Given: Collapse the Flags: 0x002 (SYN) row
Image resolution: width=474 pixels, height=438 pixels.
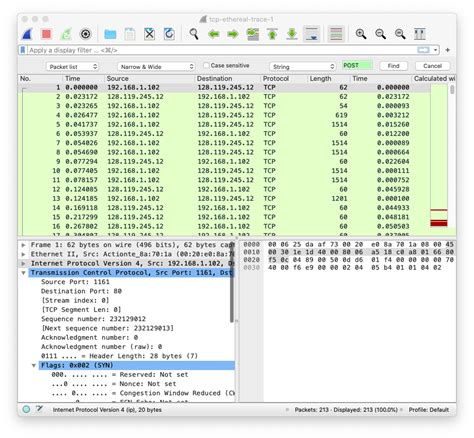Looking at the screenshot, I should pyautogui.click(x=34, y=366).
